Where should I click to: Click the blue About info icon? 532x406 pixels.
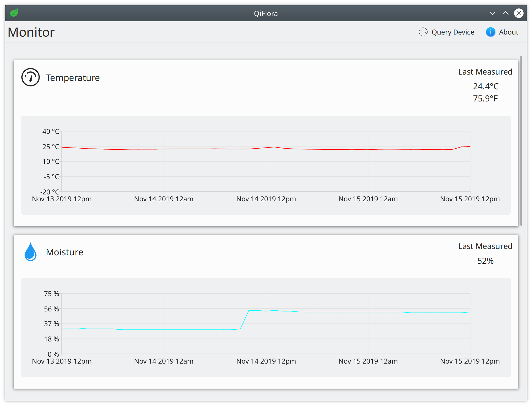[490, 32]
